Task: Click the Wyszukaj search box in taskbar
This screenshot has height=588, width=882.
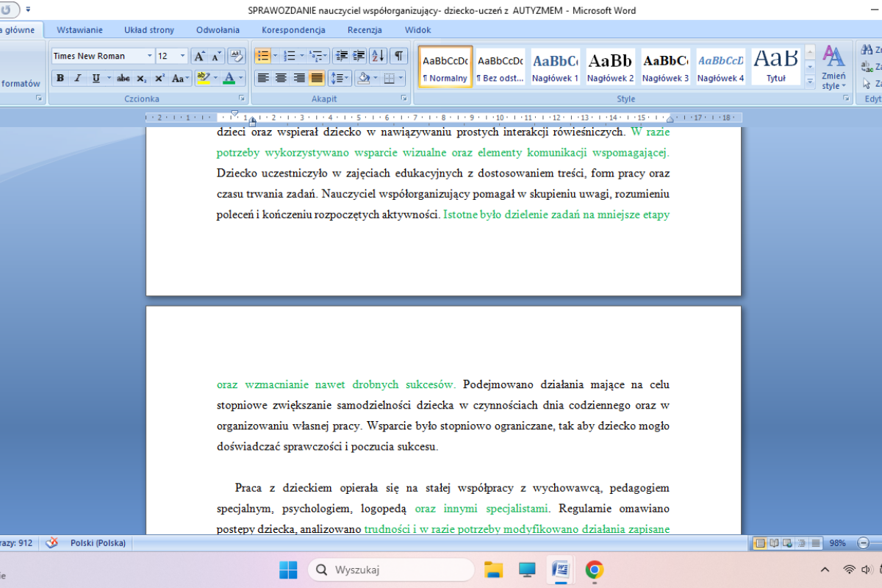Action: pos(391,570)
